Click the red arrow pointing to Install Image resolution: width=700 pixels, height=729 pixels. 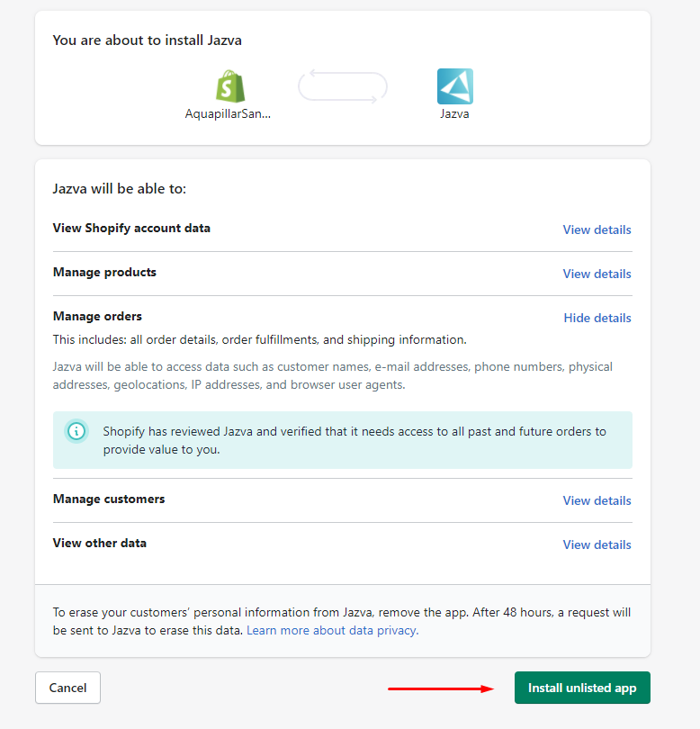(441, 688)
